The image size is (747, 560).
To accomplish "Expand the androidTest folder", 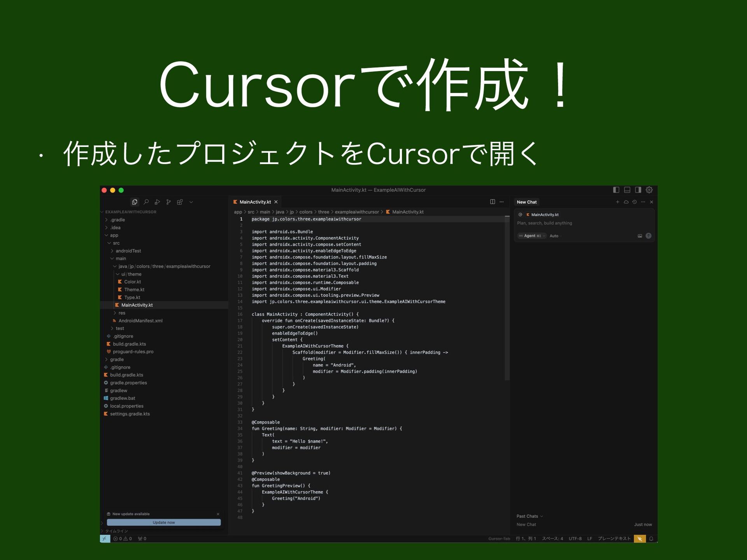I will [163, 251].
